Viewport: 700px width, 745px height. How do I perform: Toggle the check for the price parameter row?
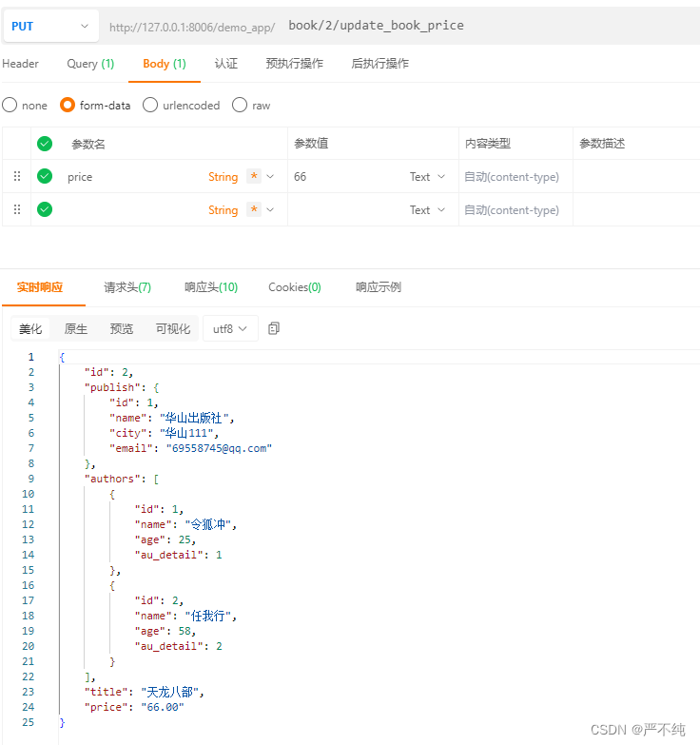(45, 176)
